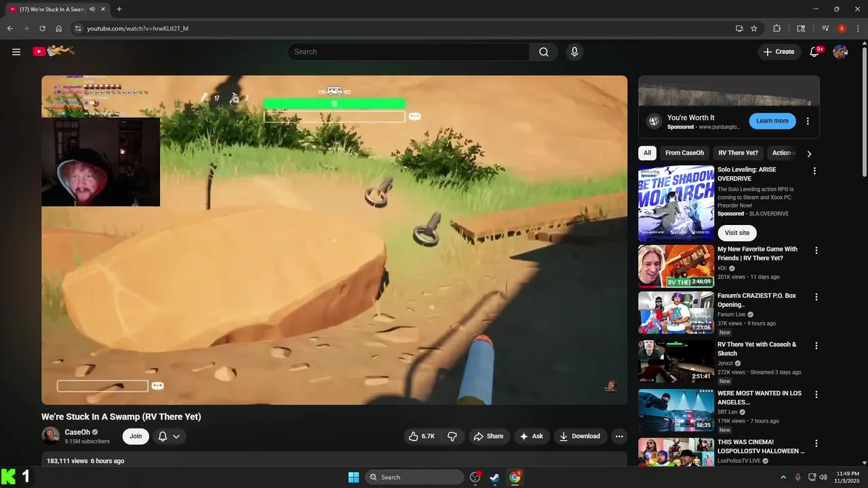Open the account avatar menu

tap(840, 52)
